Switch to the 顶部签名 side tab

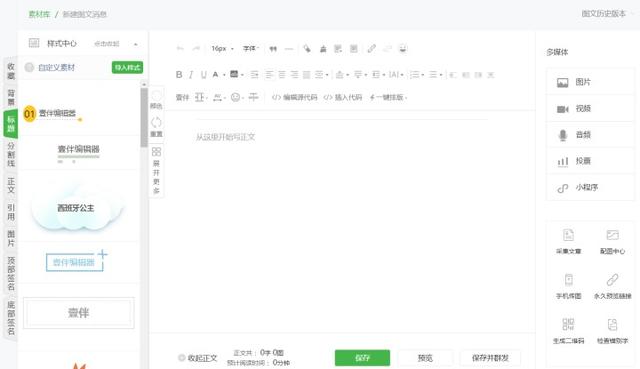click(11, 273)
